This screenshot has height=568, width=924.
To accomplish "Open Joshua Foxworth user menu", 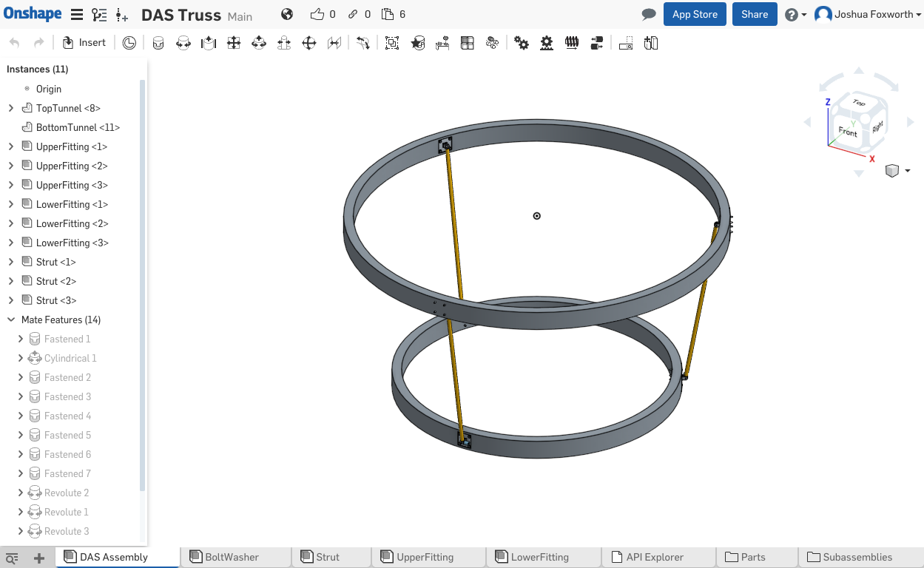I will [869, 15].
